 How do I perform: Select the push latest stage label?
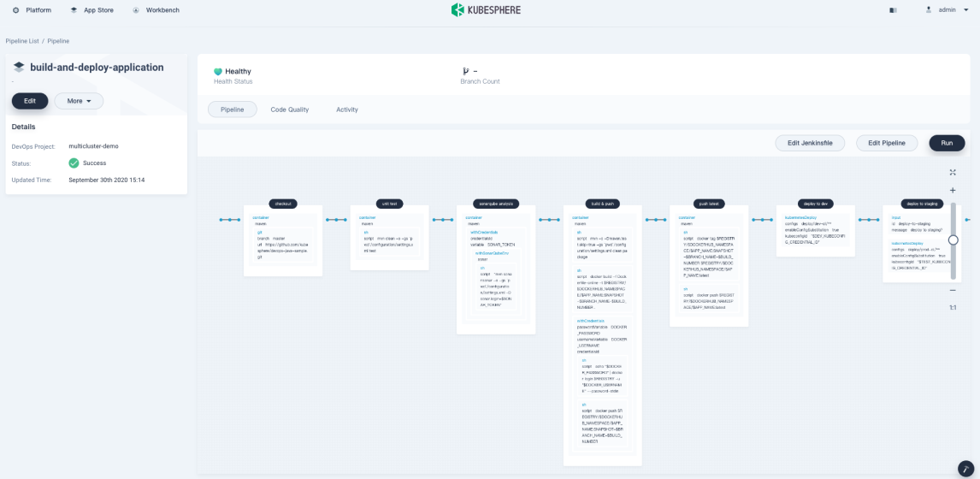pos(709,204)
